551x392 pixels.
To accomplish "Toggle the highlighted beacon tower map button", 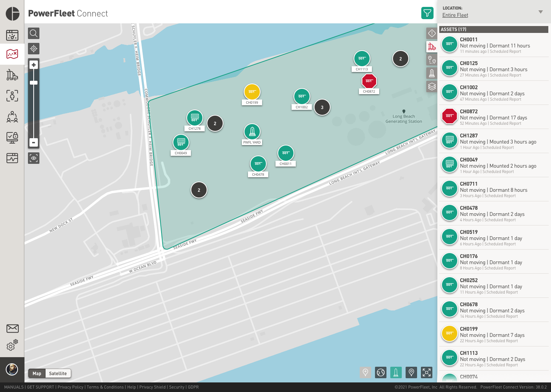I will coord(396,372).
